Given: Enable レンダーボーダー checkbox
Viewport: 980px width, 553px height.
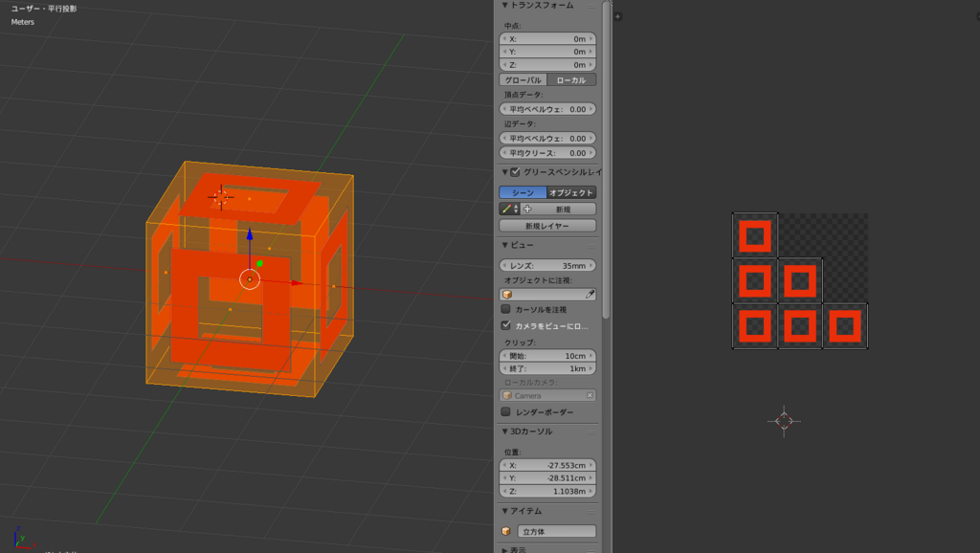Looking at the screenshot, I should (x=505, y=411).
